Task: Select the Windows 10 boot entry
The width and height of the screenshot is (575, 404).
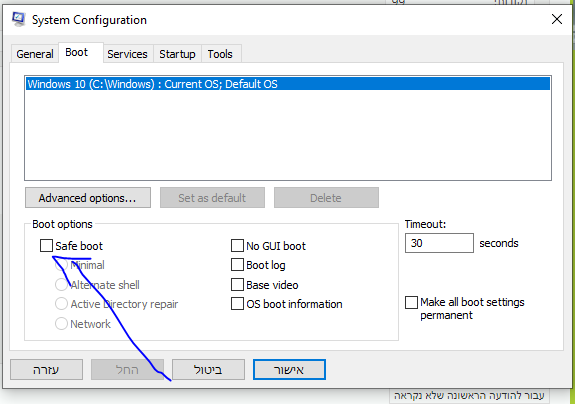Action: (288, 84)
